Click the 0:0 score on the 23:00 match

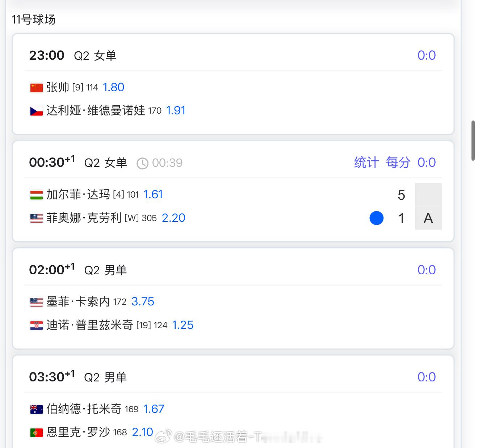[426, 55]
